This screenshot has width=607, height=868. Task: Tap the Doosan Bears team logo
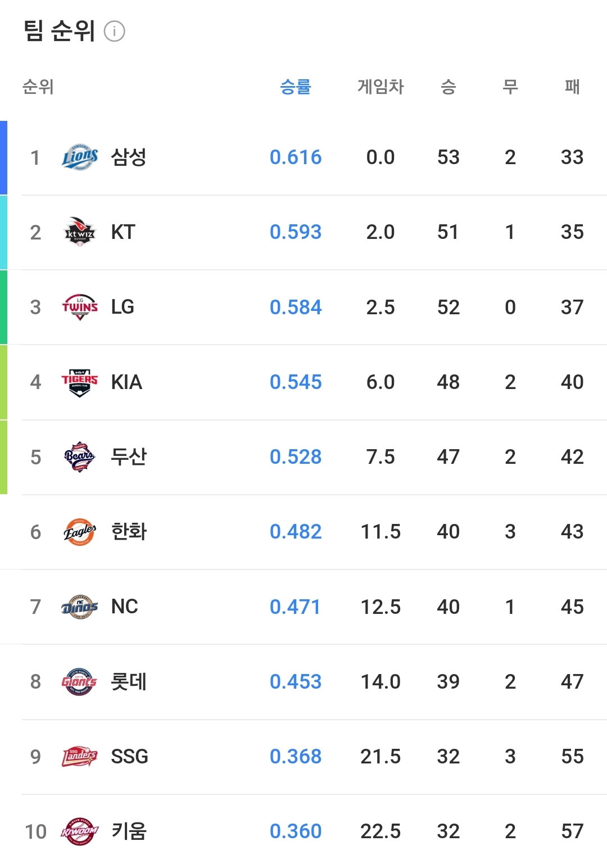click(x=80, y=457)
